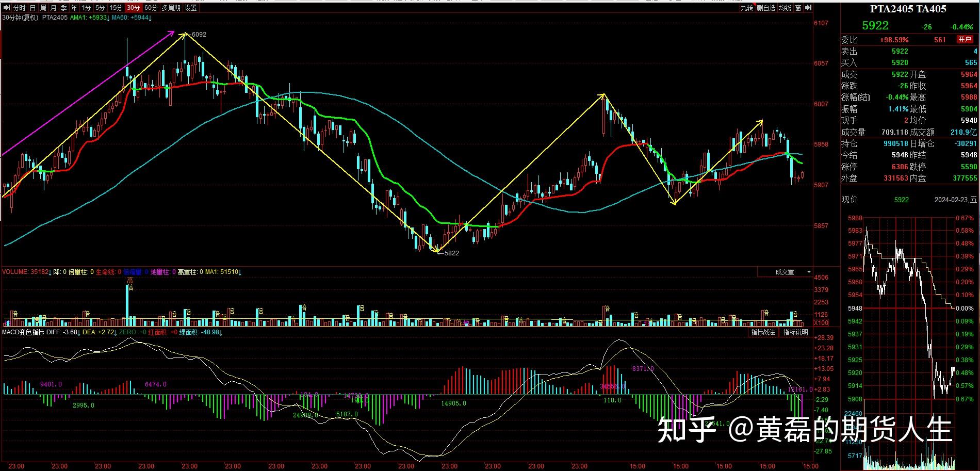
Task: Click the VOLUME: 35182 label
Action: tap(26, 272)
